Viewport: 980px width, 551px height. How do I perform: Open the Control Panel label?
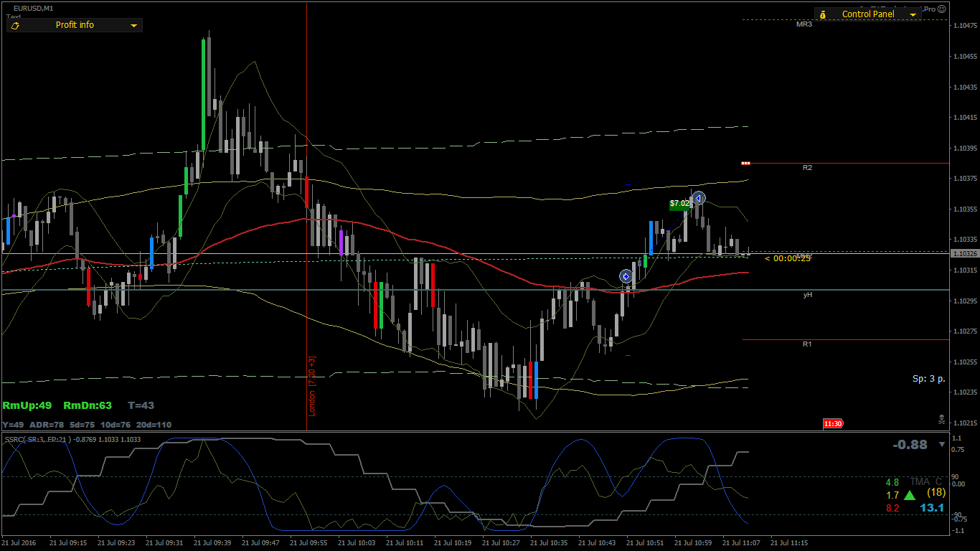pyautogui.click(x=868, y=14)
